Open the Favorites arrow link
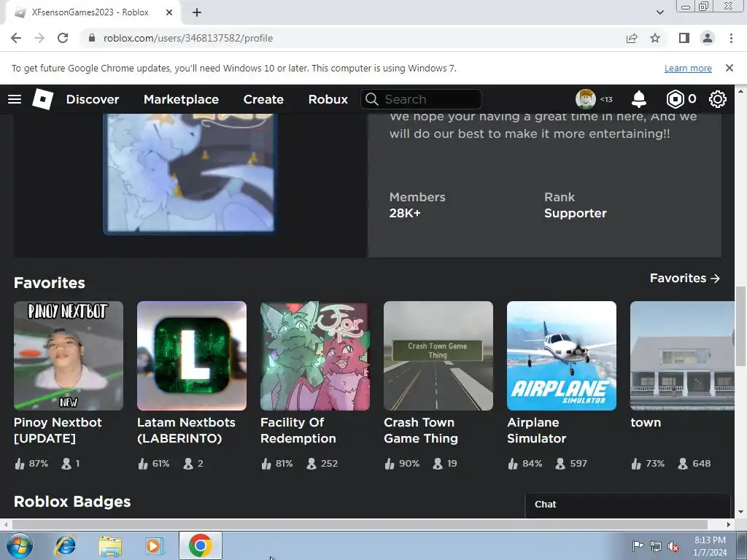 [684, 278]
